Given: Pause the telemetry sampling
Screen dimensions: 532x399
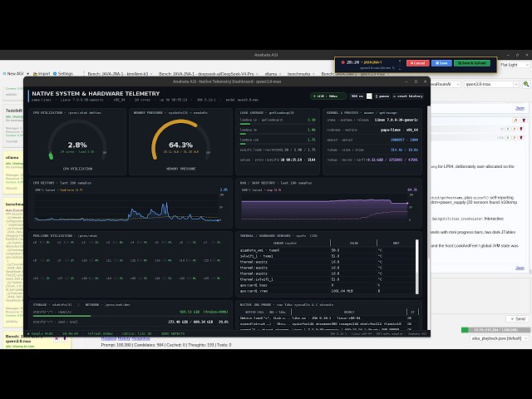Looking at the screenshot, I should tap(382, 96).
